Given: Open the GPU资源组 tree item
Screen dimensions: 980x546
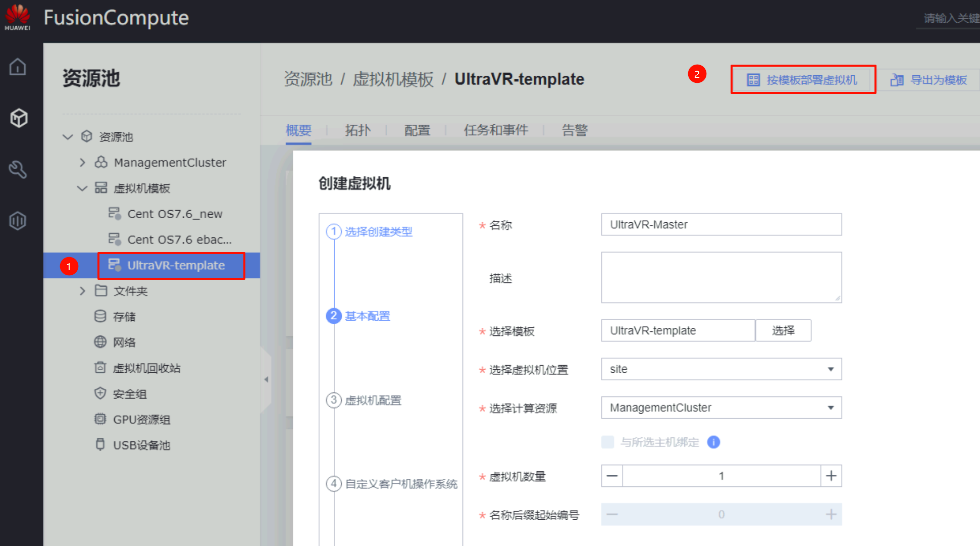Looking at the screenshot, I should click(x=141, y=419).
